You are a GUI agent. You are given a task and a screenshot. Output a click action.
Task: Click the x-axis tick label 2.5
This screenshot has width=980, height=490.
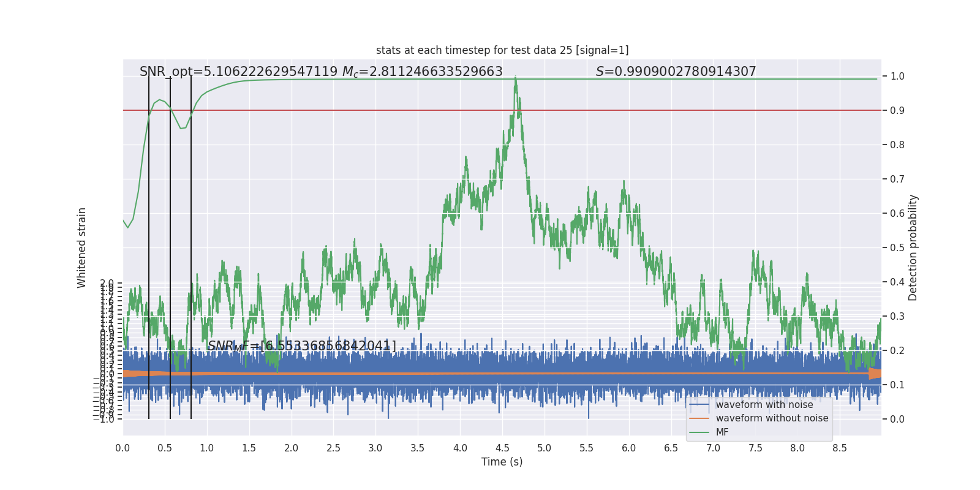[334, 448]
